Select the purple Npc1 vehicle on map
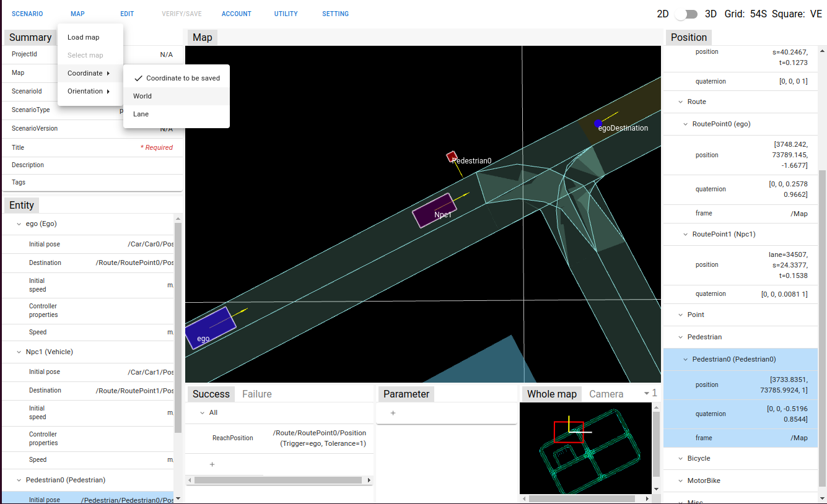Screen dimensions: 827x504 434,211
